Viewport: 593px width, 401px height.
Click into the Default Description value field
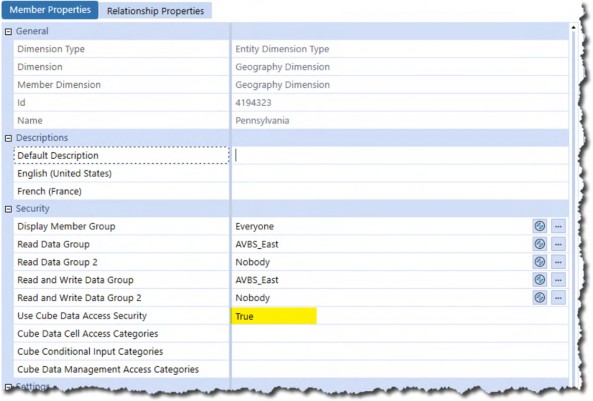(x=400, y=155)
